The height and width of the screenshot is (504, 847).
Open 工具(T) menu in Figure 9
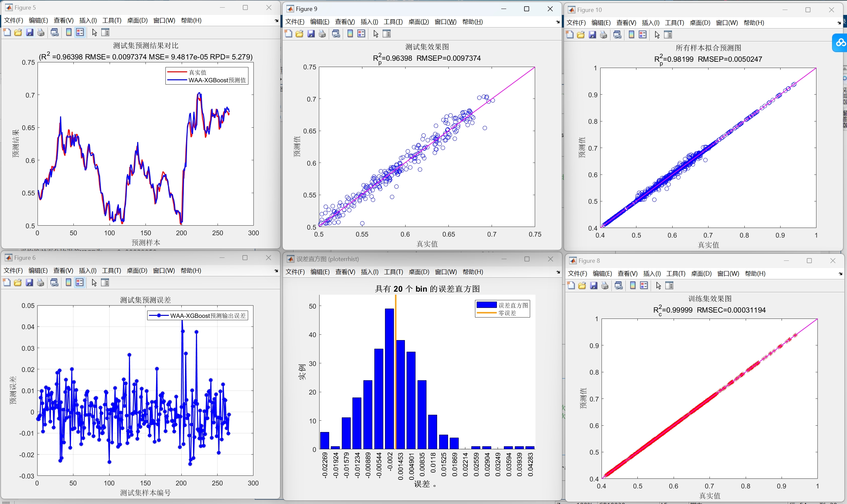tap(393, 22)
